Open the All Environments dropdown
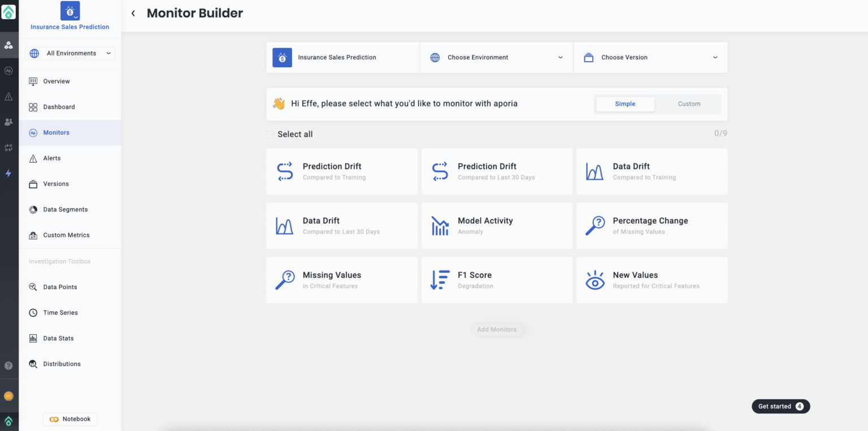This screenshot has width=868, height=431. 70,53
